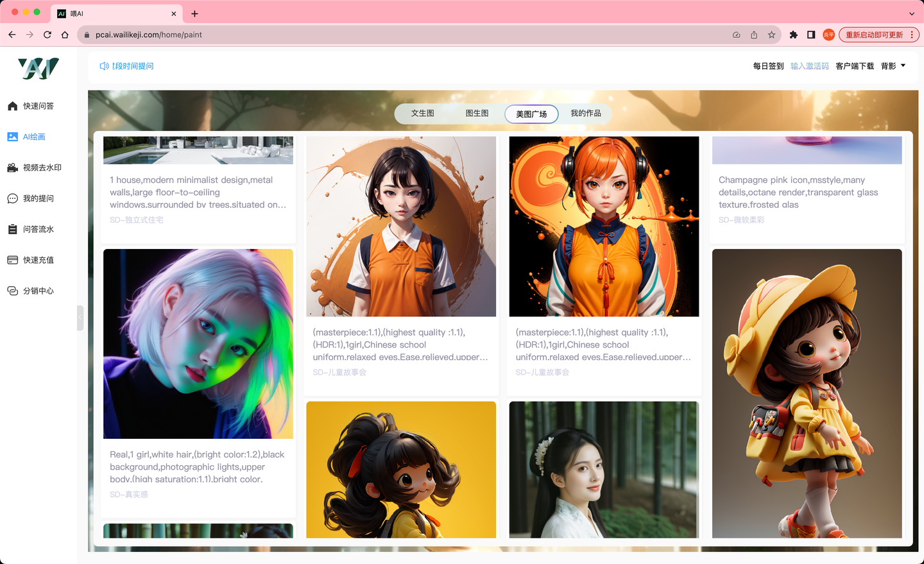This screenshot has height=564, width=924.
Task: Open the three-dot Chrome menu
Action: click(912, 35)
